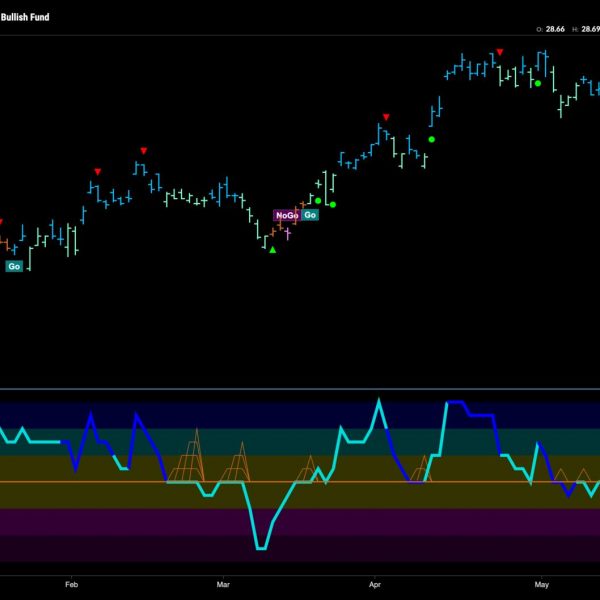
Task: Click the 'Mar' date axis label
Action: point(223,584)
